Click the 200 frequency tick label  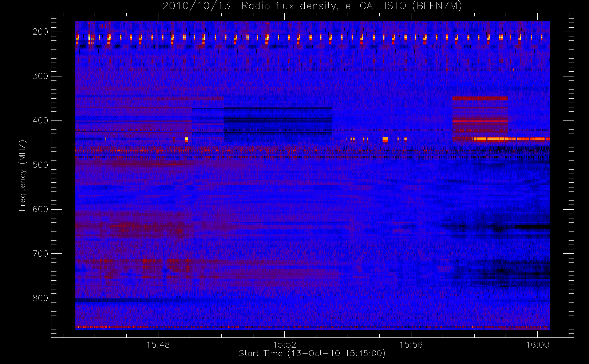click(x=40, y=32)
